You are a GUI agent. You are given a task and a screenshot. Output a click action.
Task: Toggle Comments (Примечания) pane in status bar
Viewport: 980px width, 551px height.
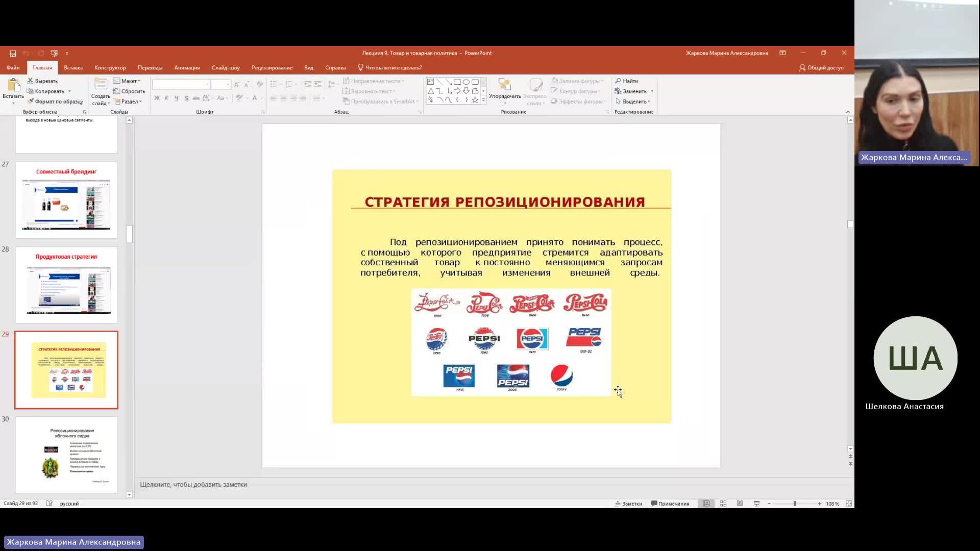coord(670,504)
